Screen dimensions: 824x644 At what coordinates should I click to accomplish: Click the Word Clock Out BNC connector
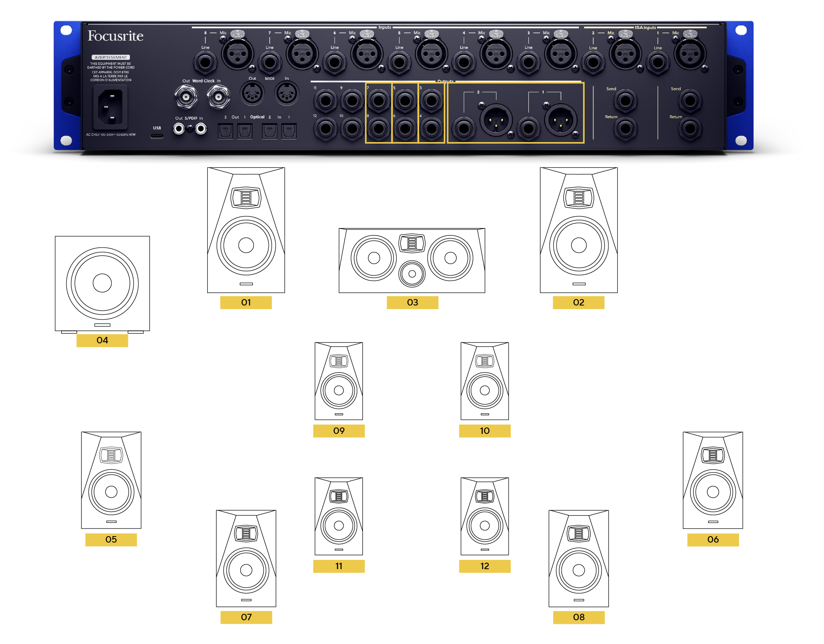(x=186, y=97)
